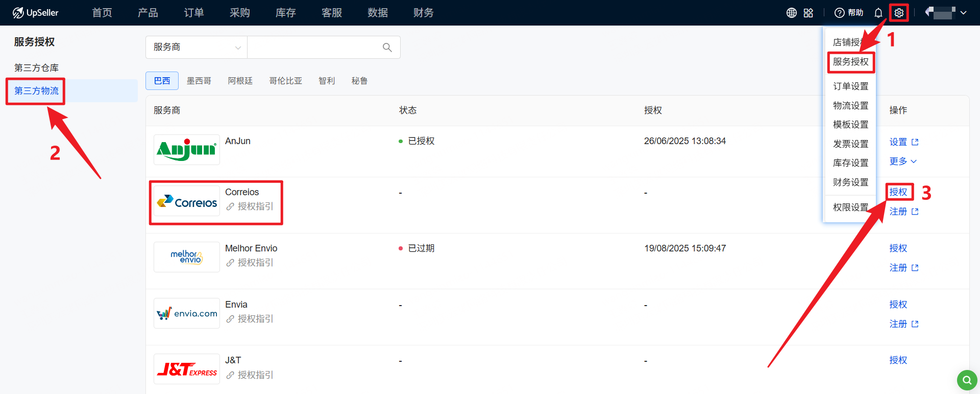Screen dimensions: 980x394
Task: Open the notification bell
Action: pos(878,13)
